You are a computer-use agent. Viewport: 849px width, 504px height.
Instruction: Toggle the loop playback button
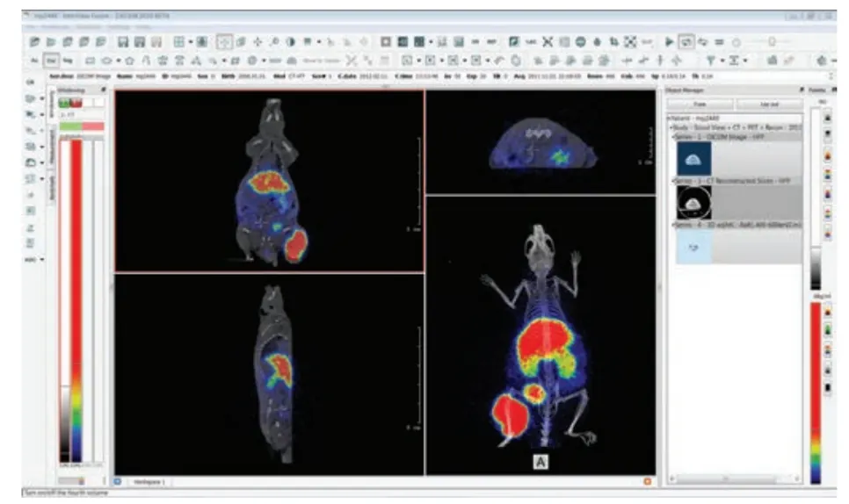coord(686,41)
